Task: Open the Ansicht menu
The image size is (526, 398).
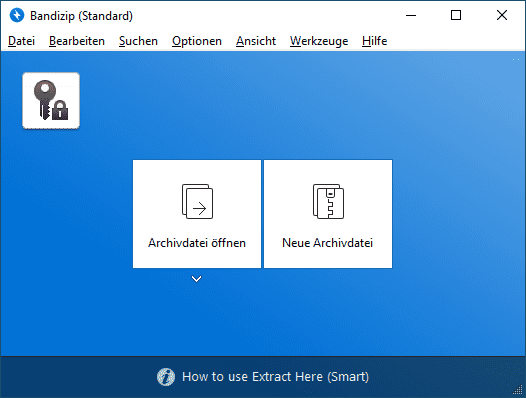Action: [x=256, y=41]
